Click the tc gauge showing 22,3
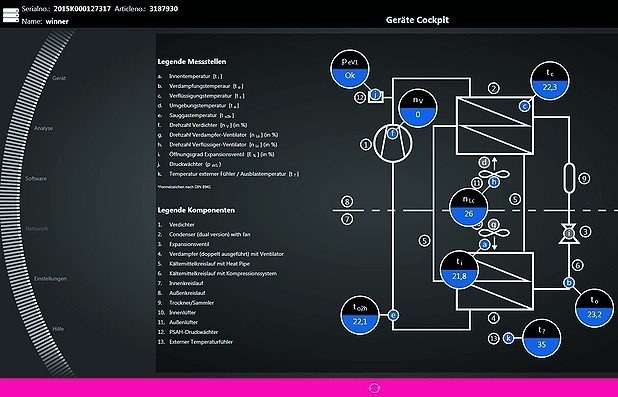 pos(549,80)
